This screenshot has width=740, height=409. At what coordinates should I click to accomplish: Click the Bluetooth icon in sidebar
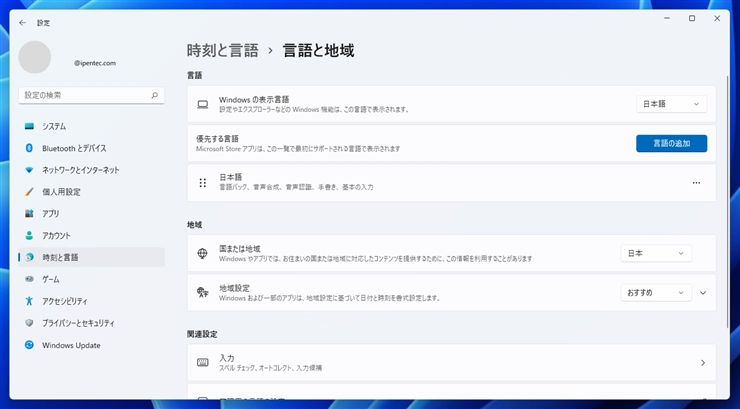tap(29, 148)
